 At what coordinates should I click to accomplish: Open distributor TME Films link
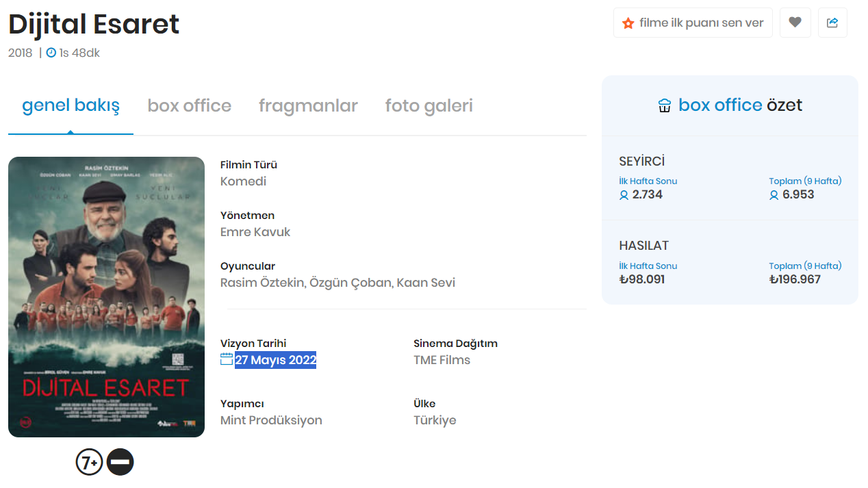click(x=442, y=360)
